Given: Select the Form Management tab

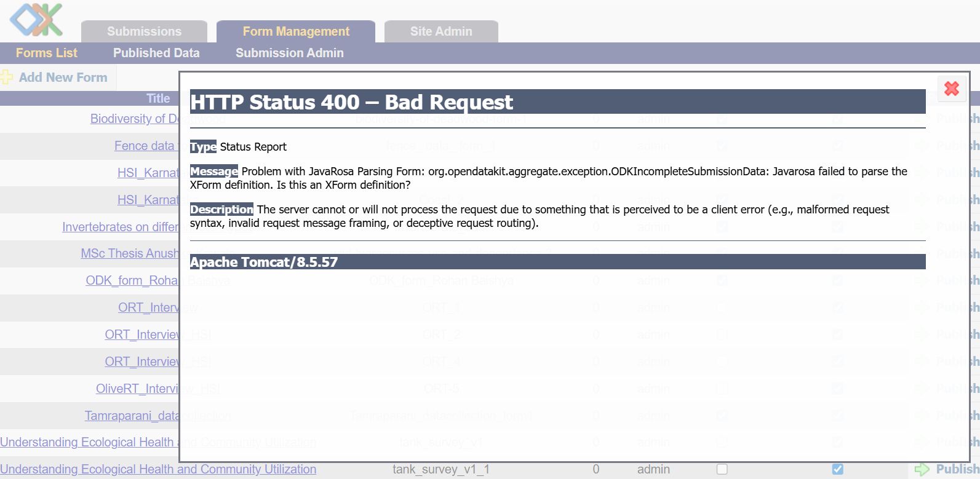Looking at the screenshot, I should [x=296, y=31].
